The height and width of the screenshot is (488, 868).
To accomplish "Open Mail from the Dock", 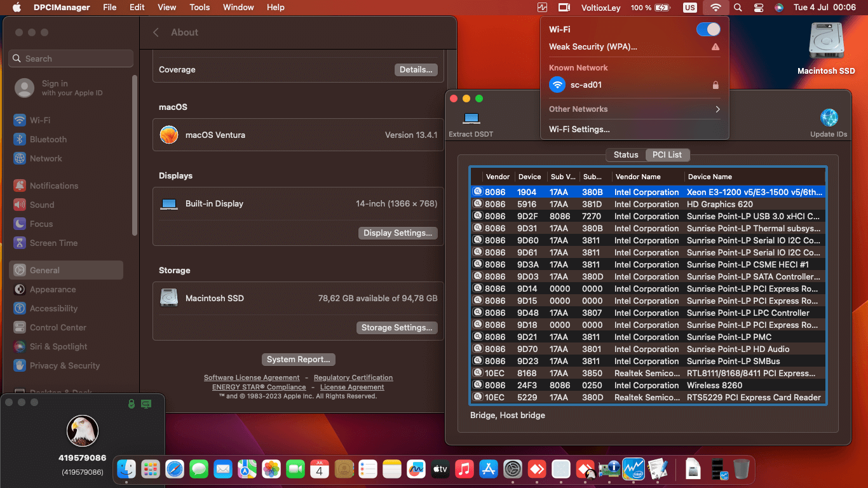I will pos(223,470).
